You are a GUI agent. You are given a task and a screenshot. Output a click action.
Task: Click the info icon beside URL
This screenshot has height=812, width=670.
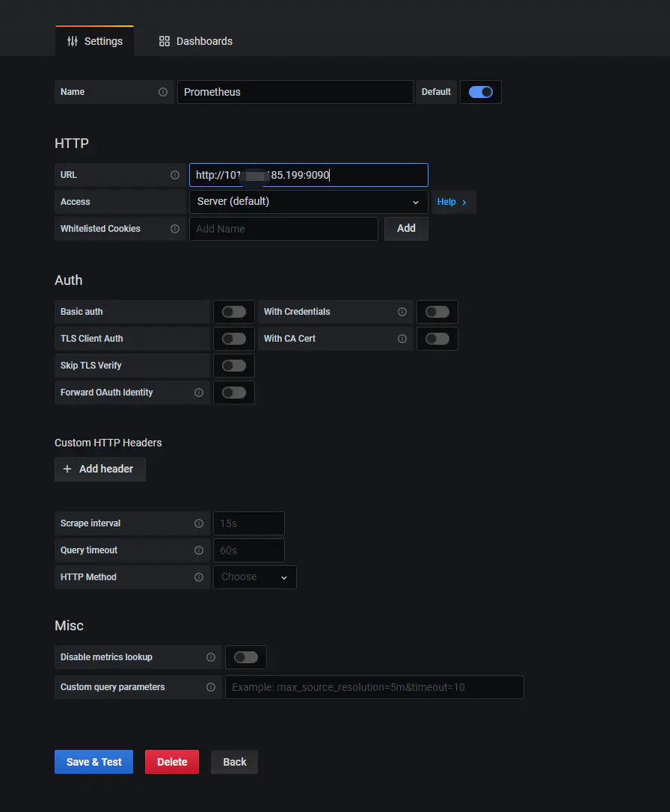[x=175, y=175]
